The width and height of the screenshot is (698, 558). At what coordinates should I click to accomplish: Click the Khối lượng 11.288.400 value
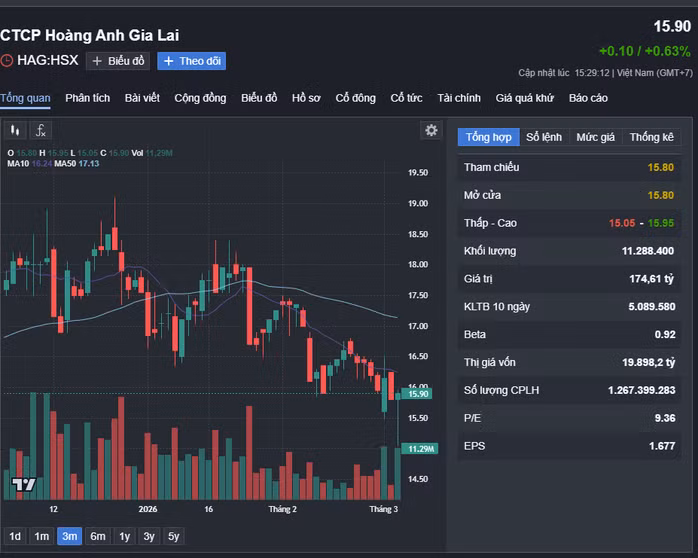click(x=648, y=251)
